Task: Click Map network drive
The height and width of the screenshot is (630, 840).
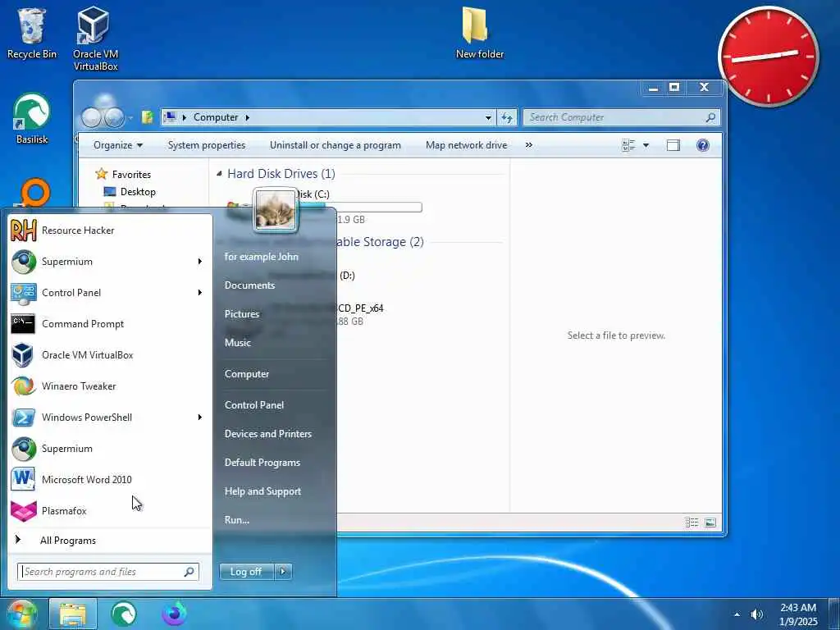Action: coord(466,145)
